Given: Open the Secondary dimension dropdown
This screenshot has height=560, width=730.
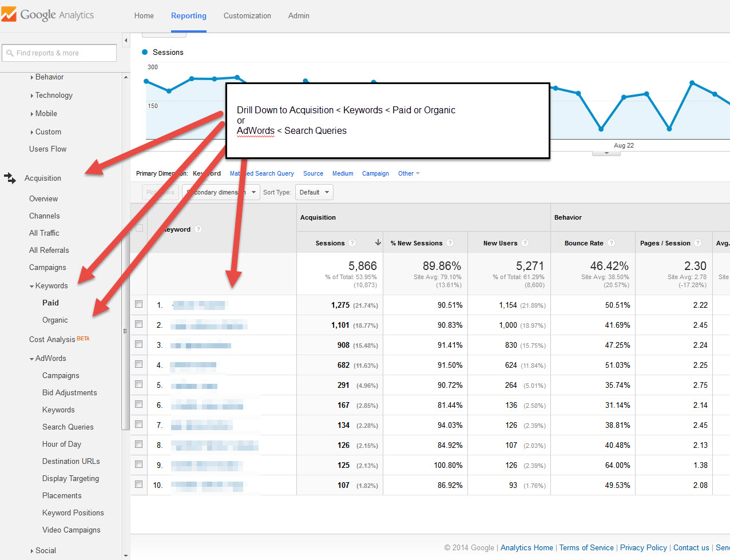Looking at the screenshot, I should pos(220,192).
